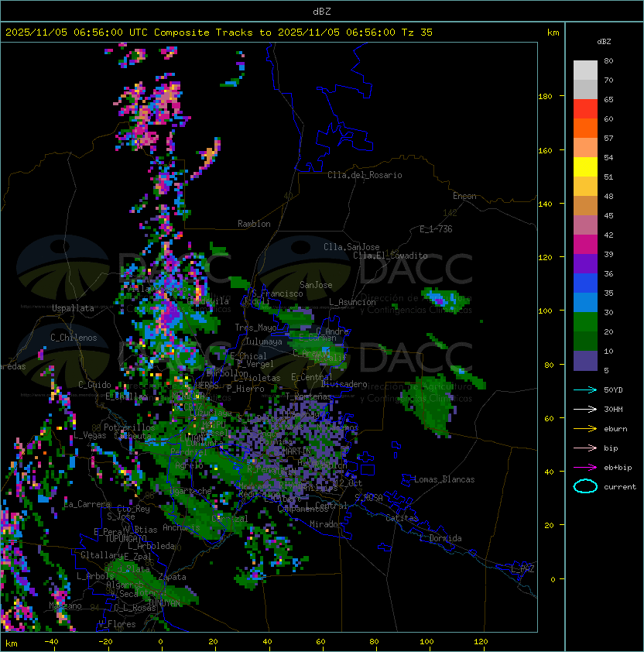This screenshot has width=644, height=652.
Task: Click the 'L_Asuncion' map label
Action: pos(352,302)
